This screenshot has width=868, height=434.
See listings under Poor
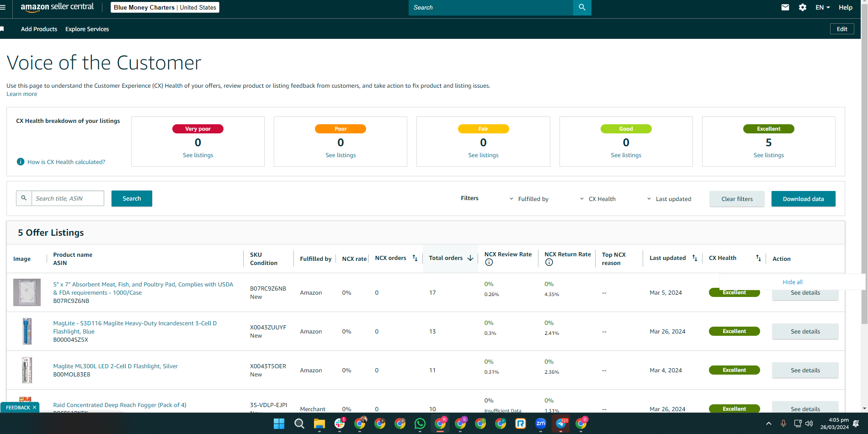click(341, 155)
